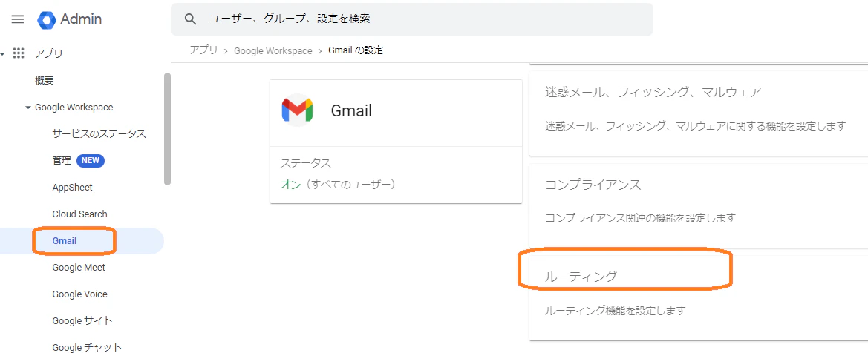The image size is (868, 353).
Task: Select Cloud Search in the sidebar
Action: coord(79,214)
